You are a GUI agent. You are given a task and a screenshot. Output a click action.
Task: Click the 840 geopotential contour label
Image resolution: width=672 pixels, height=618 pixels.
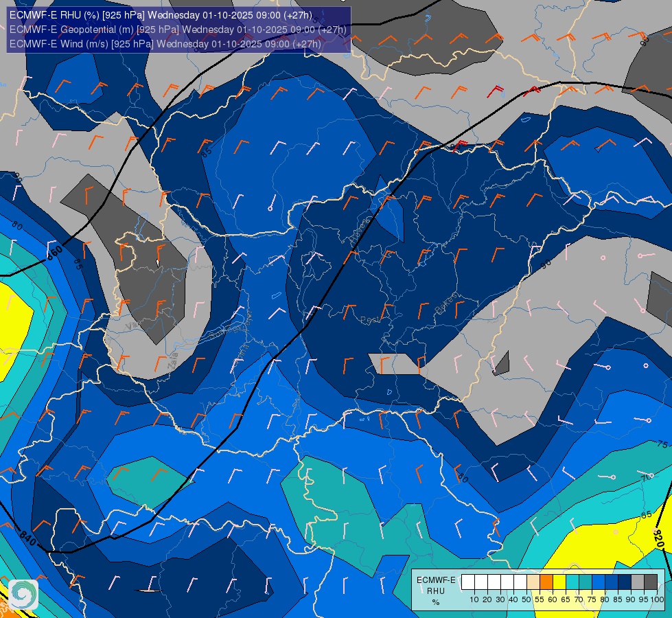click(29, 537)
